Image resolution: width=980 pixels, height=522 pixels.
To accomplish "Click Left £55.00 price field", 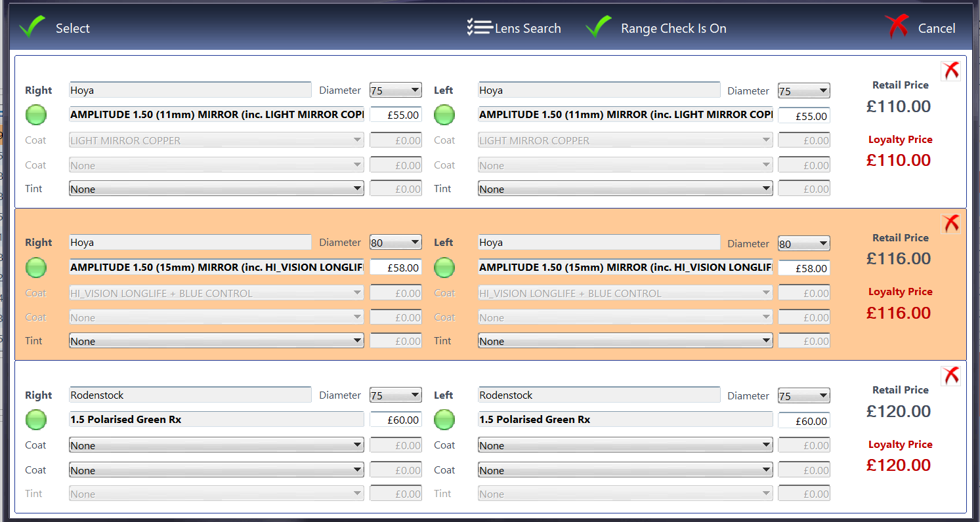I will tap(804, 116).
